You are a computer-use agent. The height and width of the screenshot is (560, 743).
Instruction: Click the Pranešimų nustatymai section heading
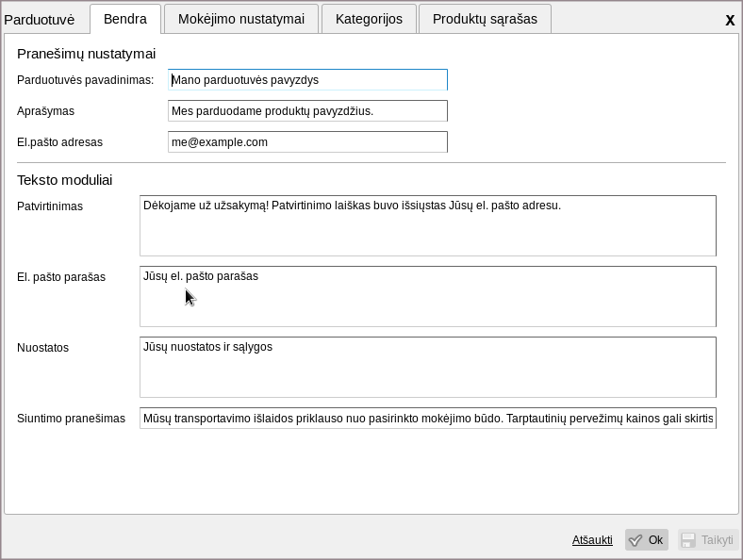coord(86,54)
